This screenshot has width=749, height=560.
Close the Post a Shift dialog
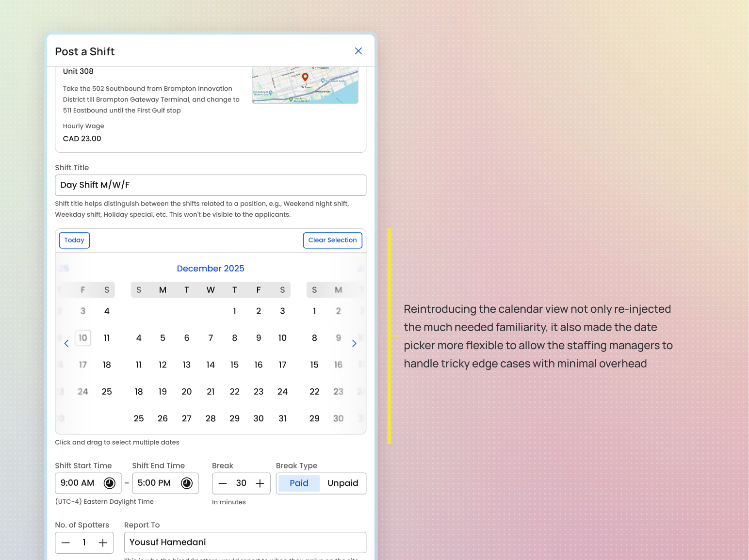click(x=358, y=51)
